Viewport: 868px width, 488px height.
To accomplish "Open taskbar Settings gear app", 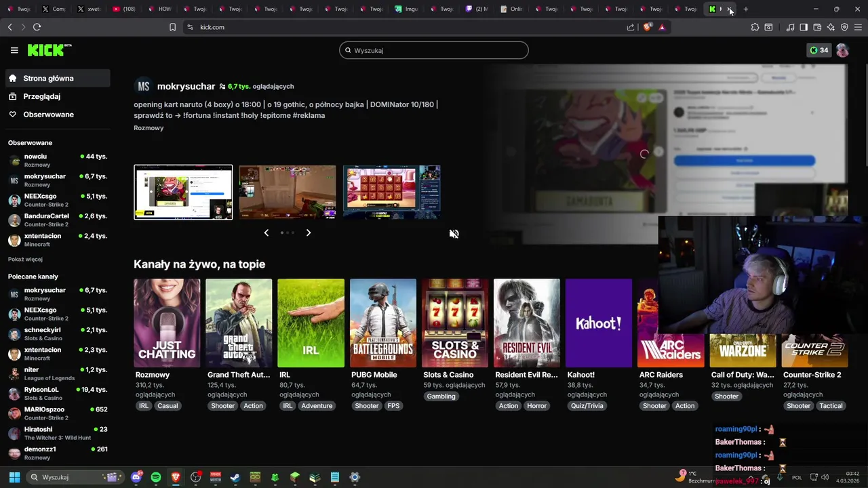I will coord(354,477).
